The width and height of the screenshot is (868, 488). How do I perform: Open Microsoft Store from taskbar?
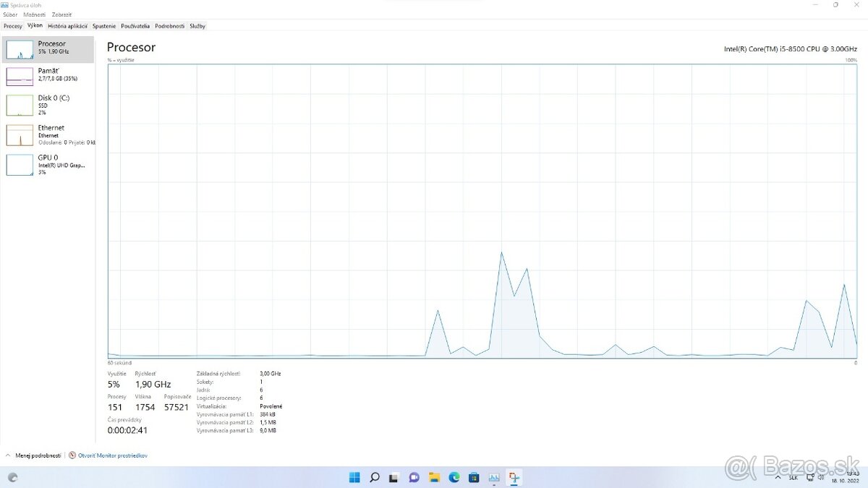474,477
